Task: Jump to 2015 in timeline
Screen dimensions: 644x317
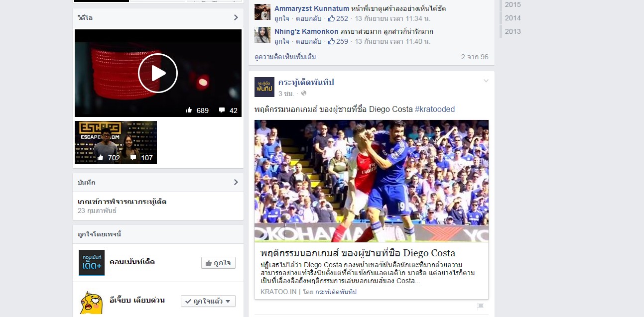Action: click(513, 4)
